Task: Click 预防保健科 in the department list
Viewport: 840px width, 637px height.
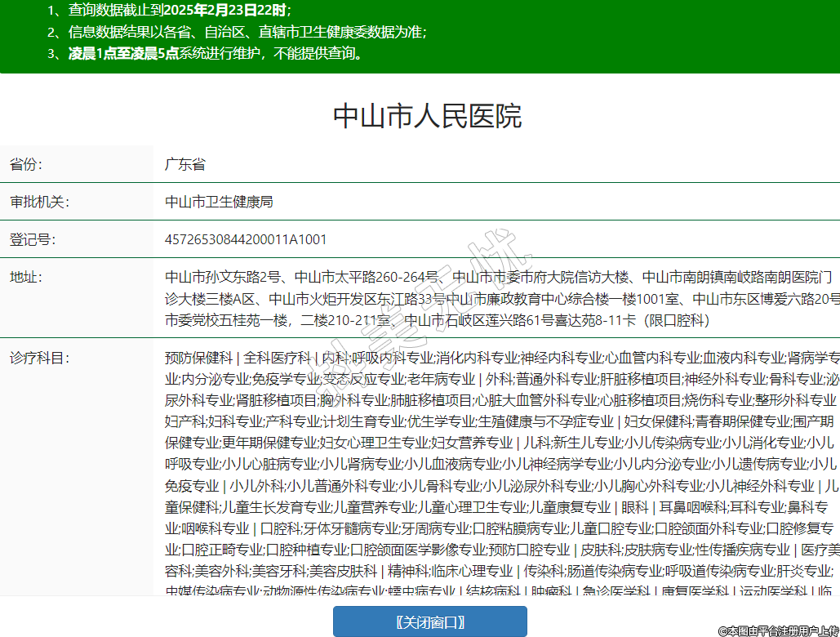Action: click(x=198, y=358)
